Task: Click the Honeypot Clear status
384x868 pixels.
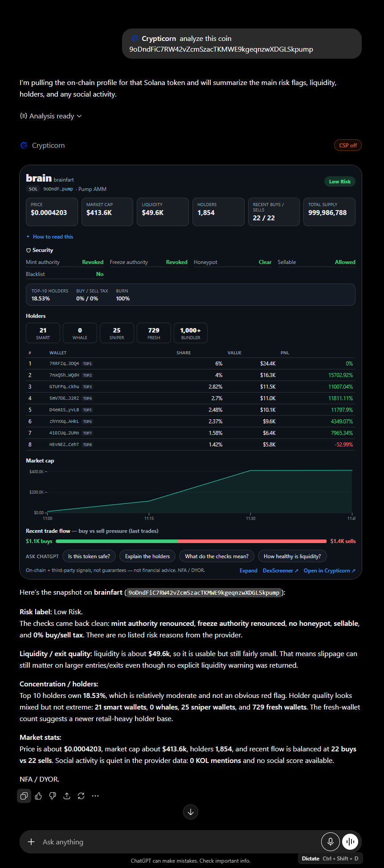Action: point(265,262)
